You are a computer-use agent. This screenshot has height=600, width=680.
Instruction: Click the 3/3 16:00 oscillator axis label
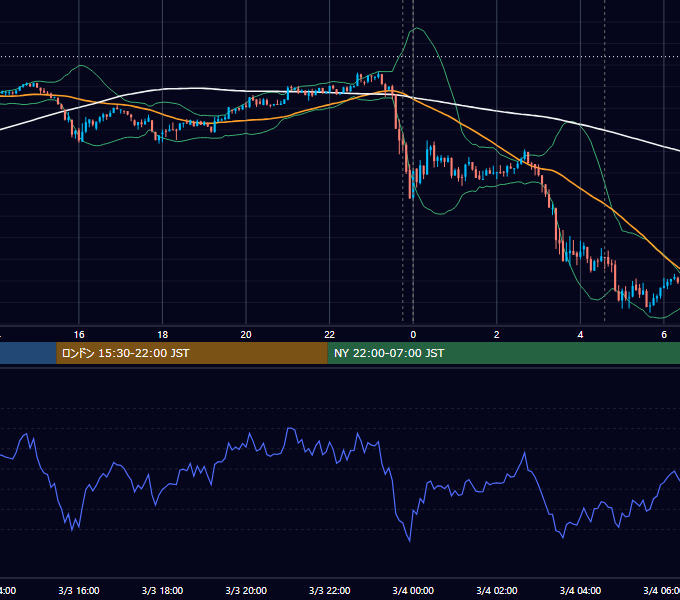(x=79, y=591)
